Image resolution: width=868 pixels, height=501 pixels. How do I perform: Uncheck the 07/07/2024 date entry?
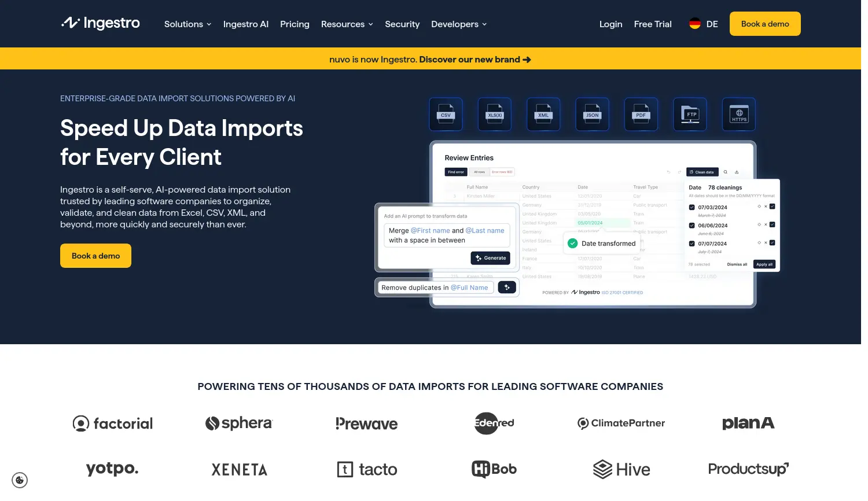click(692, 243)
